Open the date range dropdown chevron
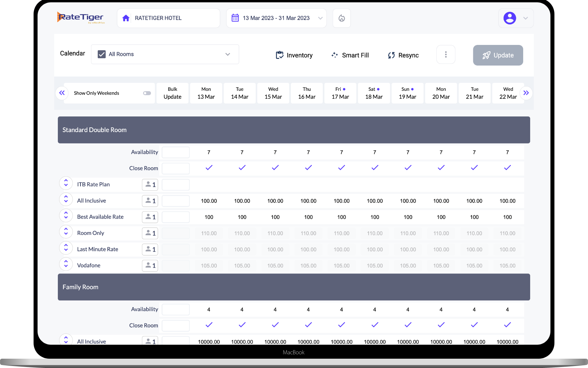 click(x=320, y=18)
